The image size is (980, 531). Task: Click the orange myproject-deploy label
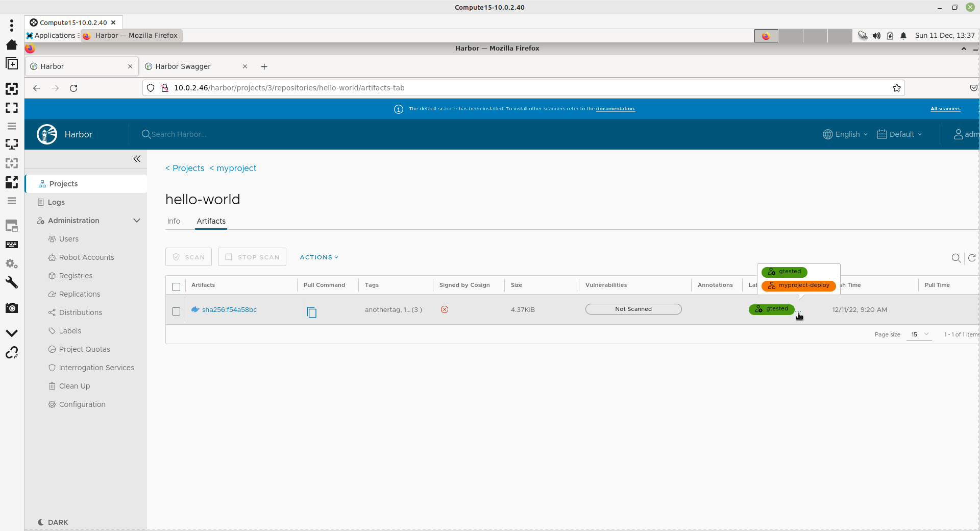798,285
